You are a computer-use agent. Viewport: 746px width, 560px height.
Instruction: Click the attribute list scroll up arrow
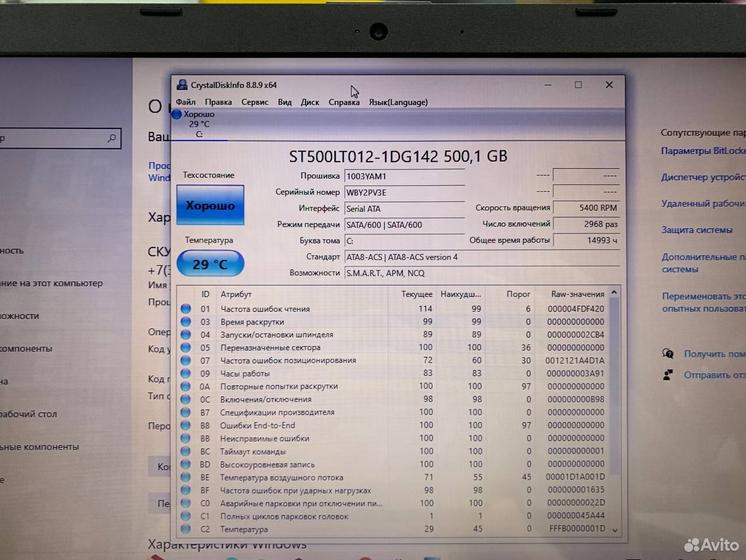tap(614, 292)
